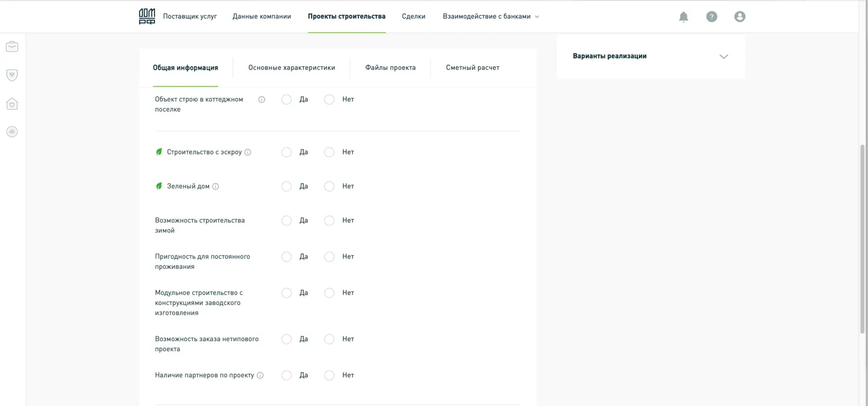Image resolution: width=868 pixels, height=406 pixels.
Task: Click the shield icon in left sidebar
Action: pyautogui.click(x=12, y=75)
